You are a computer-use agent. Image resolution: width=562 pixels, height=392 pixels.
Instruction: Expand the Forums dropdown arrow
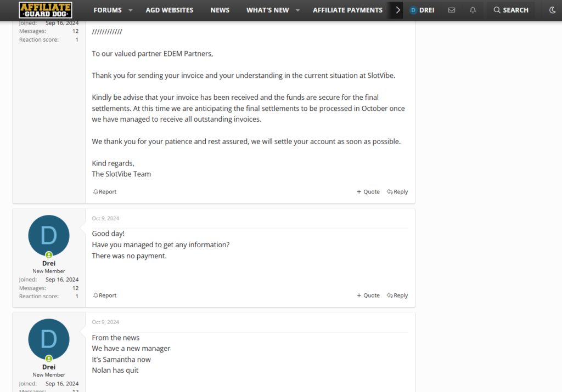click(x=131, y=10)
